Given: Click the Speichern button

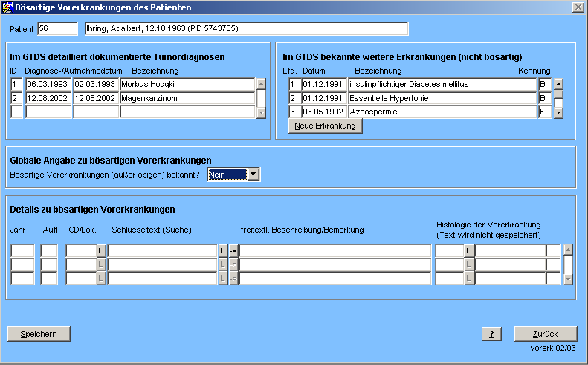Looking at the screenshot, I should 38,334.
